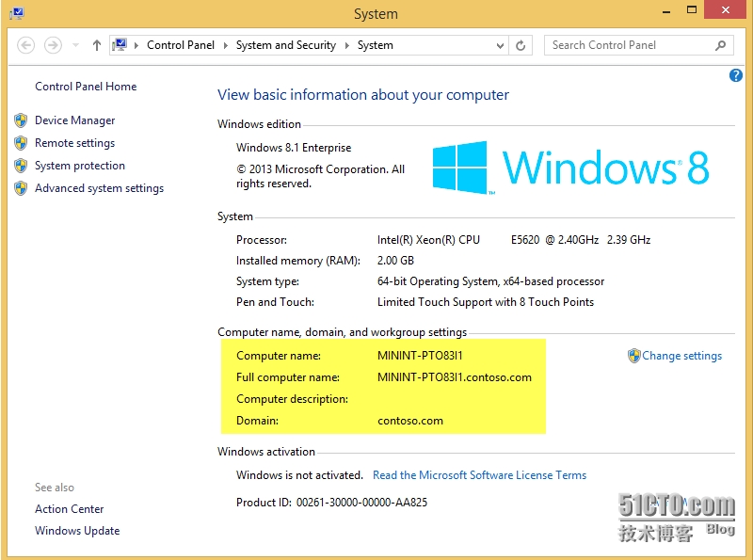
Task: Click the Back navigation arrow
Action: click(26, 45)
